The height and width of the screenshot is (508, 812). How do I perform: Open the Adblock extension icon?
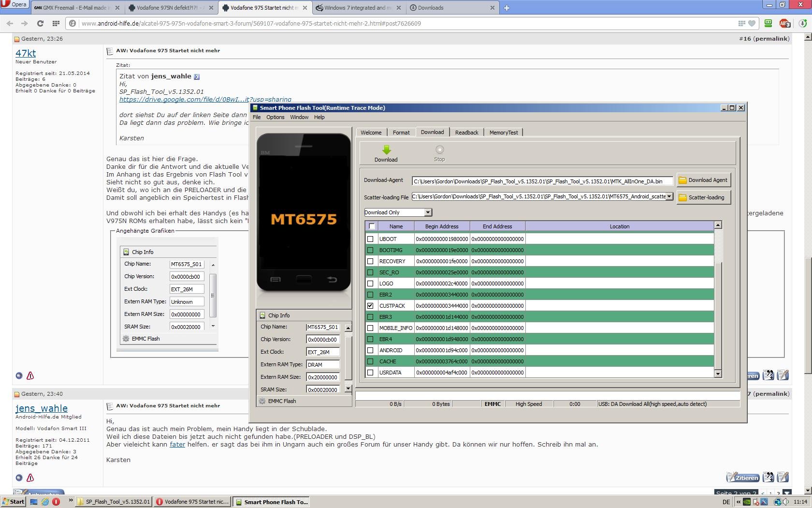784,23
